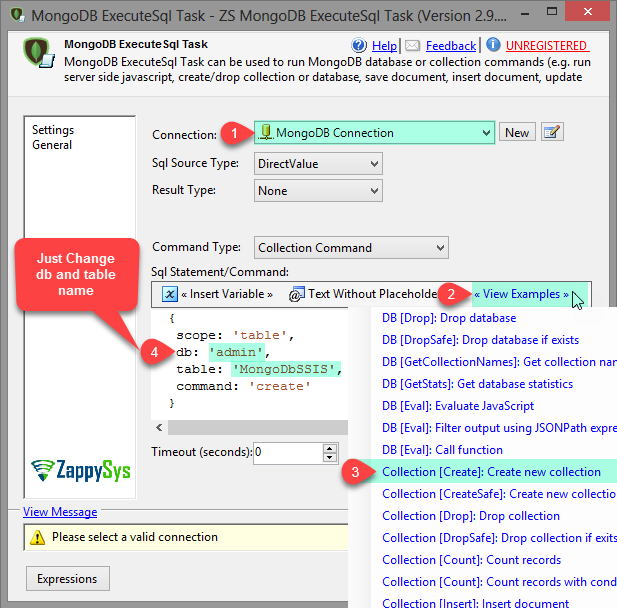This screenshot has width=617, height=608.
Task: Click the UNREGISTERED link
Action: 547,46
